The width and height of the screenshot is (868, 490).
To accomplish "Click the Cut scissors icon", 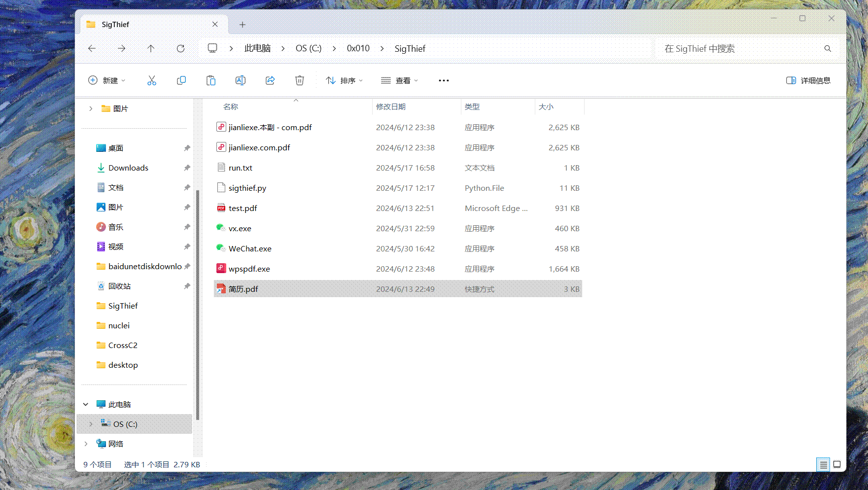I will coord(152,80).
